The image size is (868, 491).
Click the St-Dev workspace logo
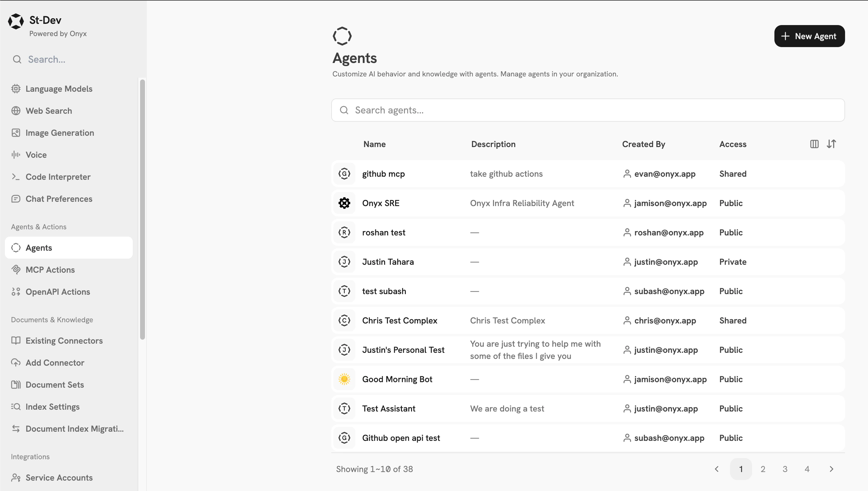pyautogui.click(x=16, y=21)
